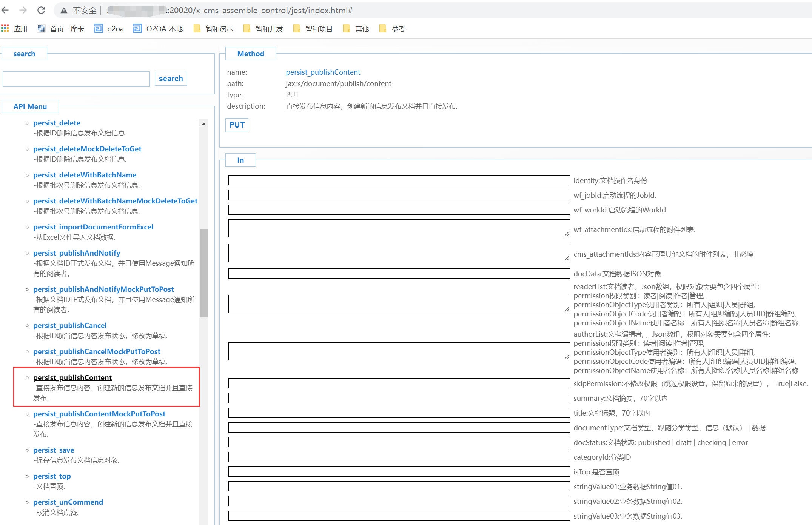812x525 pixels.
Task: Click the API menu scrollbar thumb
Action: 203,273
